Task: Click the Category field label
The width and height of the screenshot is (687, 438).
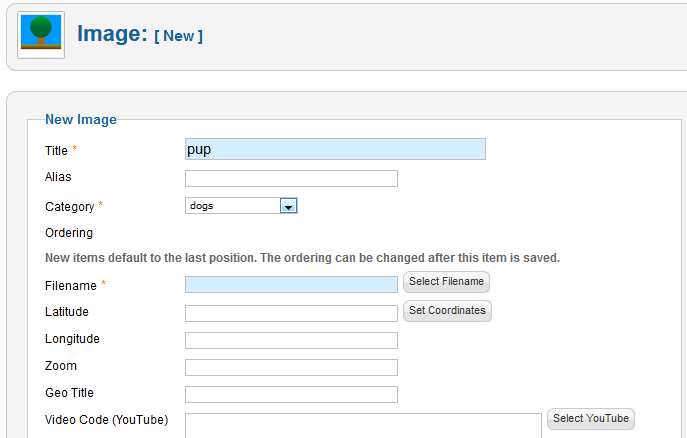Action: tap(69, 206)
